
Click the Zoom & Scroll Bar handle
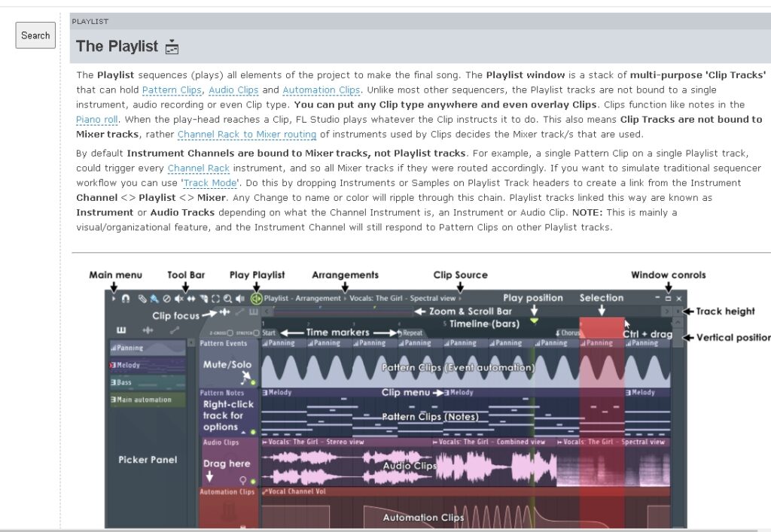(x=343, y=311)
